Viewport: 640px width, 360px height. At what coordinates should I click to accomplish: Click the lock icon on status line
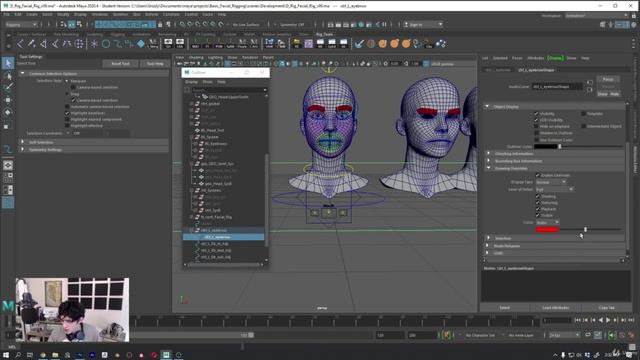(160, 24)
